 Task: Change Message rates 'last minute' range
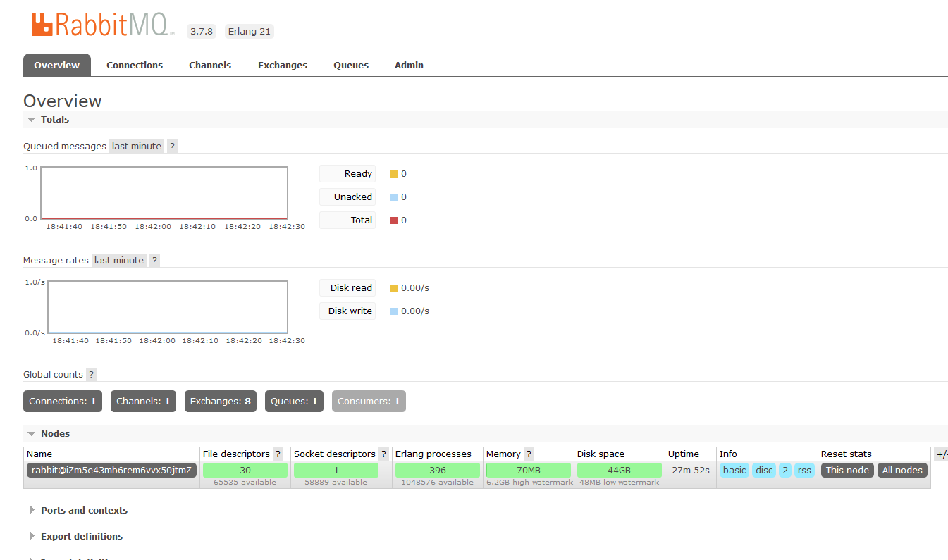click(x=119, y=260)
